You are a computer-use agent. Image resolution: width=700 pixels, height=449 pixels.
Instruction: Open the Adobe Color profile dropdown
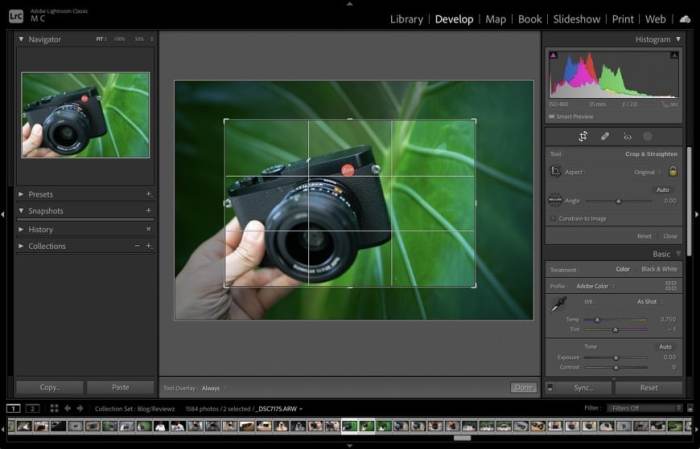(x=594, y=286)
